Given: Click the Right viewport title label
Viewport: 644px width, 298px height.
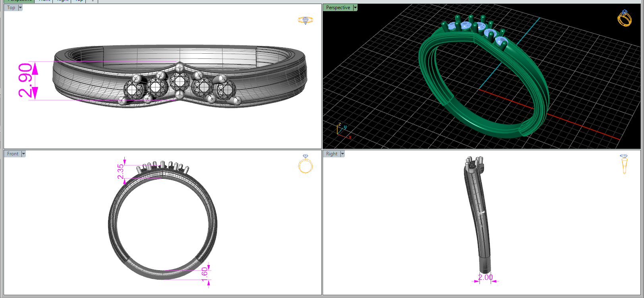Looking at the screenshot, I should [332, 154].
